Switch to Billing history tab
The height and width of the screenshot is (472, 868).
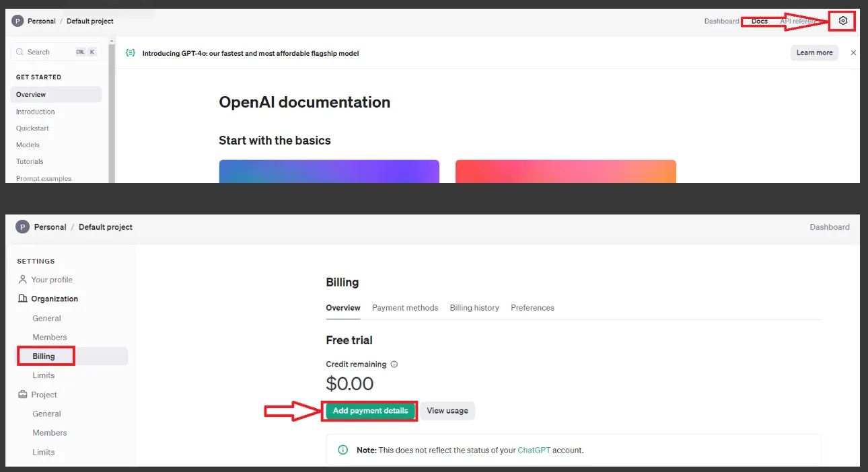tap(474, 307)
